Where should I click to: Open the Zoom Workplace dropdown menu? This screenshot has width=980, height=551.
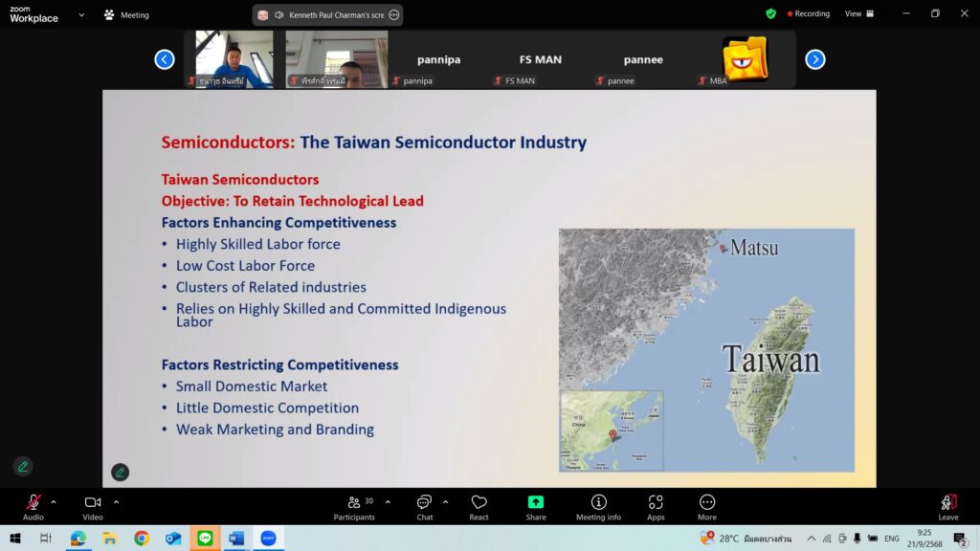click(x=81, y=15)
